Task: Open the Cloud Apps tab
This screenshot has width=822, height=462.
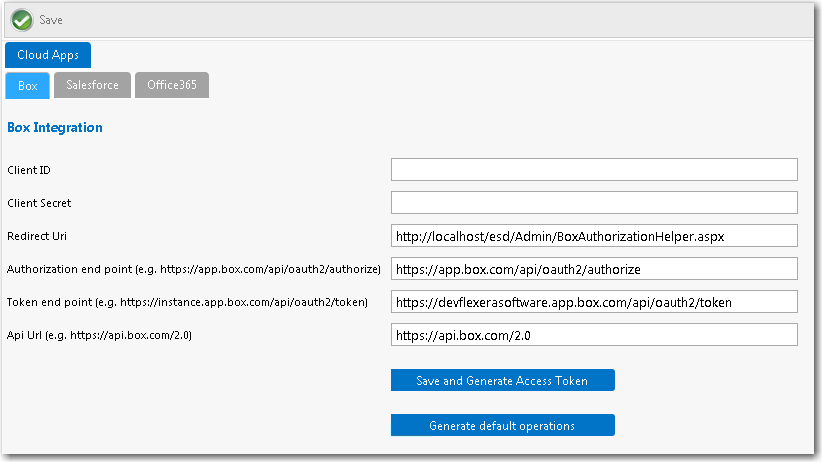Action: (x=48, y=55)
